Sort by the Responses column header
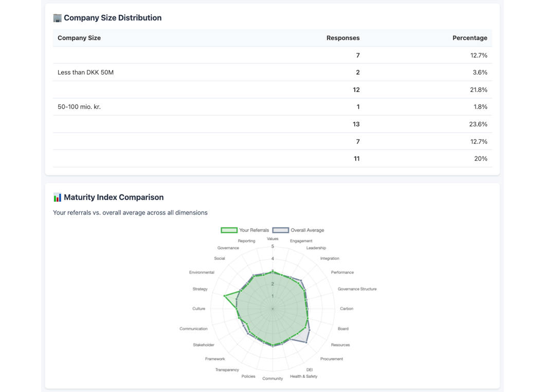This screenshot has width=545, height=392. coord(343,38)
